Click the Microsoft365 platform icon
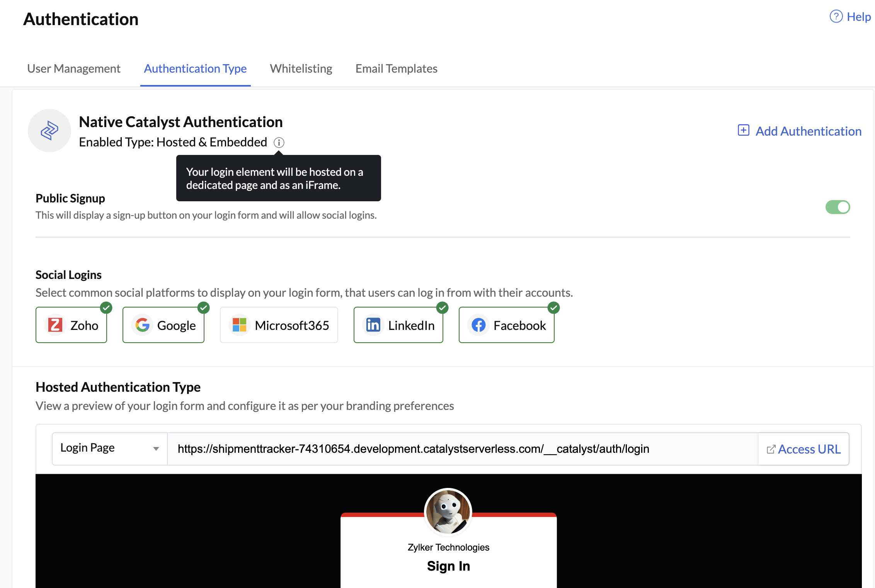Viewport: 875px width, 588px height. (239, 325)
